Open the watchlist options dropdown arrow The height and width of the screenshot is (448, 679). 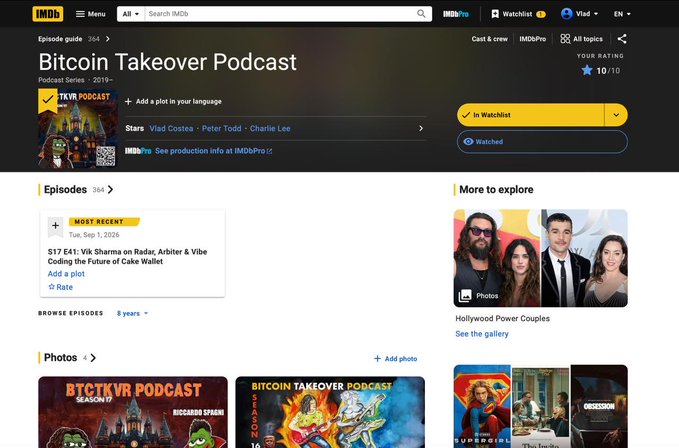[616, 115]
